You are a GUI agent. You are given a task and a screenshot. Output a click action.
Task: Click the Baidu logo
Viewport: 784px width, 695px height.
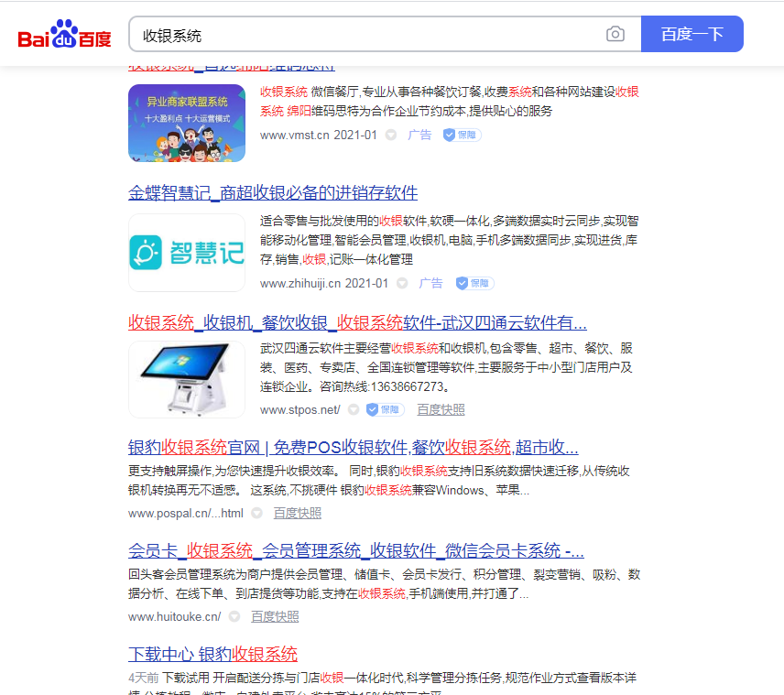pos(64,34)
